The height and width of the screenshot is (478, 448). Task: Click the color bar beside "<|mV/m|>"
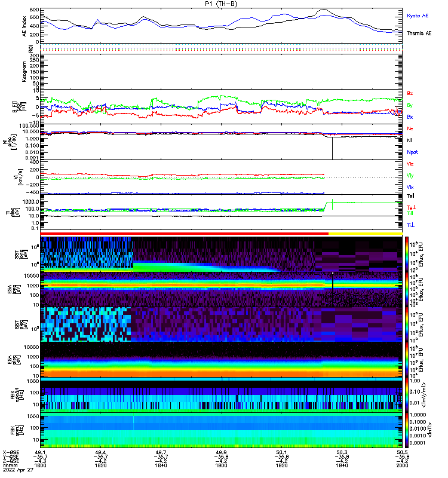(x=406, y=395)
